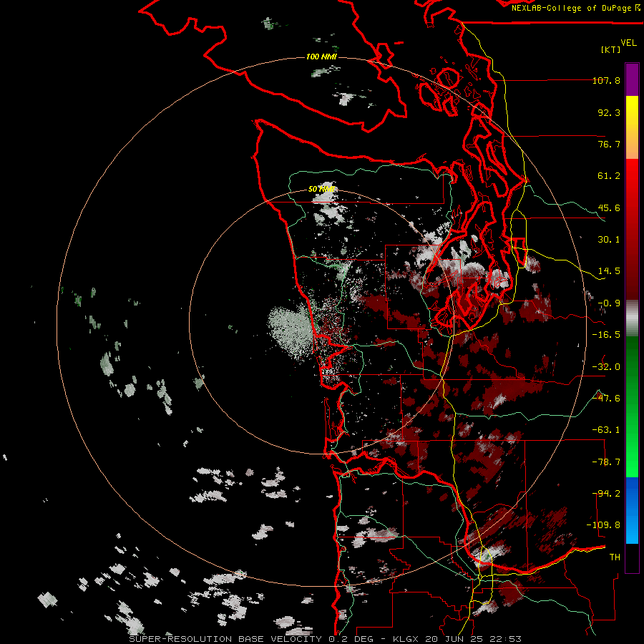Click the 14.5 velocity scale value
Image resolution: width=644 pixels, height=644 pixels.
[x=609, y=271]
